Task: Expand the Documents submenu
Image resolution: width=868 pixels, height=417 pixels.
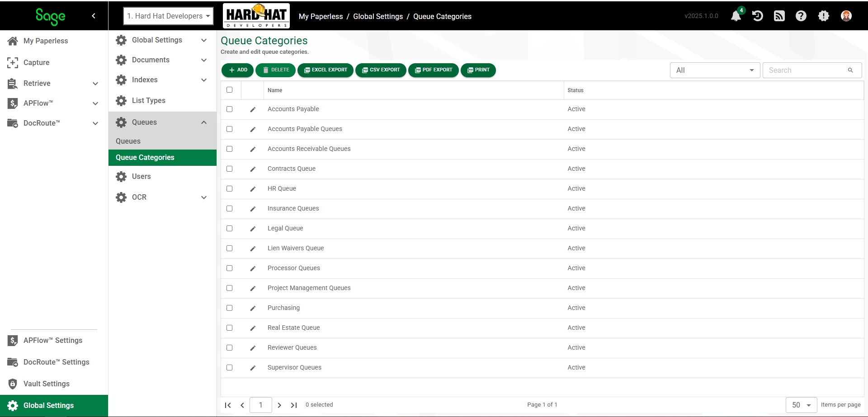Action: pyautogui.click(x=204, y=60)
